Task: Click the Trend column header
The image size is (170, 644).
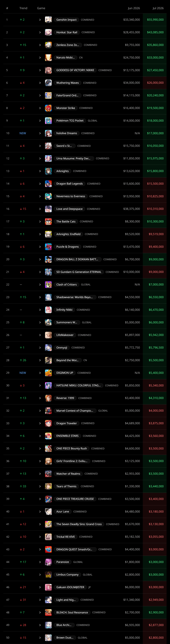Action: [x=23, y=8]
